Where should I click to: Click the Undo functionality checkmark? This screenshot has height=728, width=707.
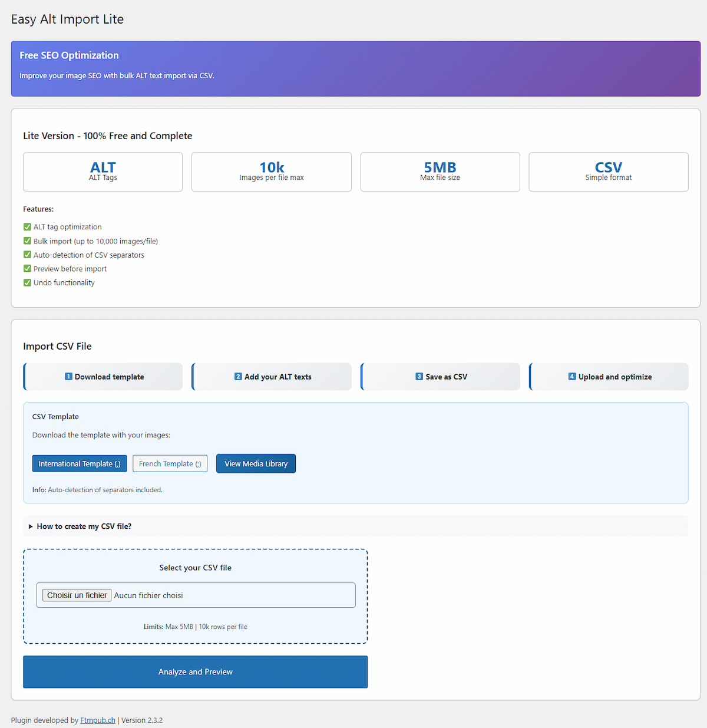pos(27,283)
